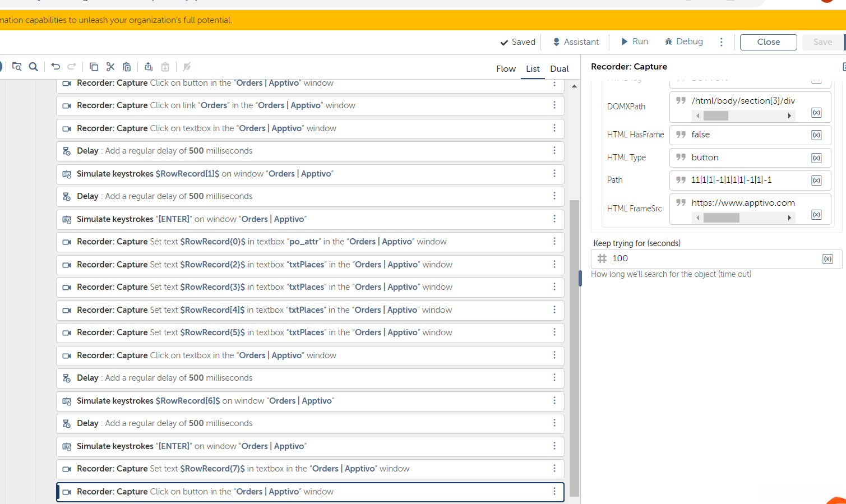The height and width of the screenshot is (504, 846).
Task: Open the magnifier search icon
Action: [x=34, y=67]
